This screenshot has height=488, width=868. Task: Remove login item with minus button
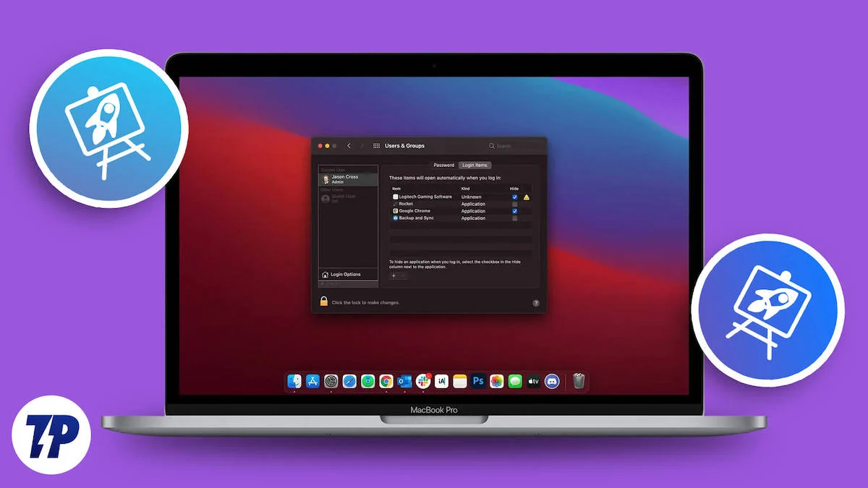tap(403, 275)
